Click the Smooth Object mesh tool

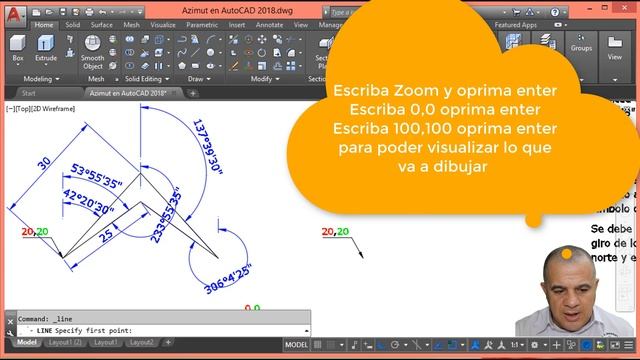coord(93,52)
